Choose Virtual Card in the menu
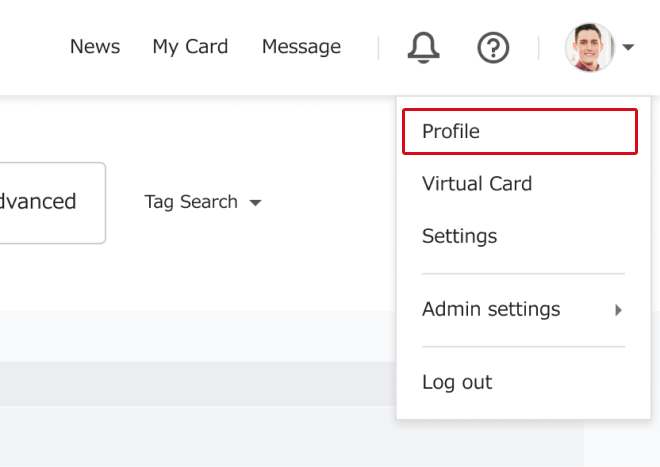The image size is (660, 467). click(x=477, y=184)
